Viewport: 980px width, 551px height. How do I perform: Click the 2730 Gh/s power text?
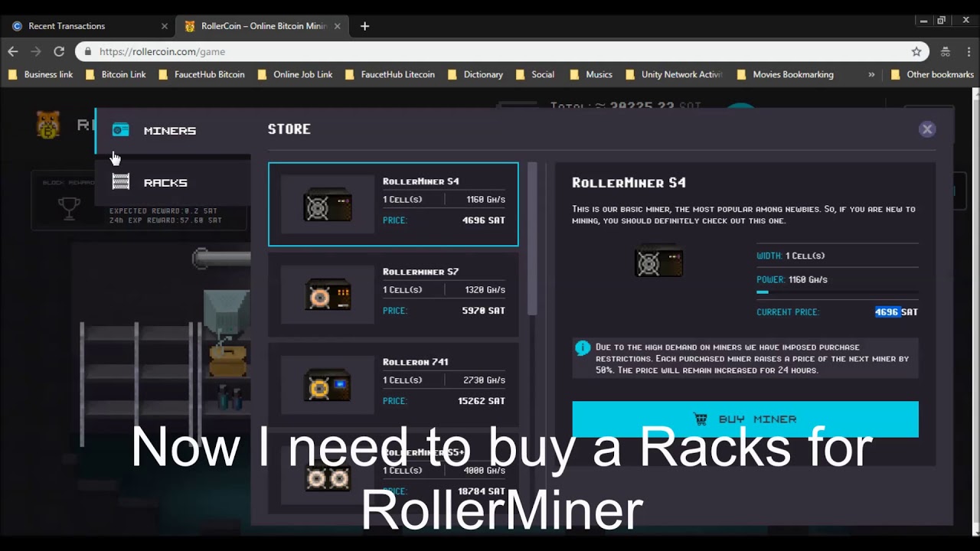pos(484,380)
